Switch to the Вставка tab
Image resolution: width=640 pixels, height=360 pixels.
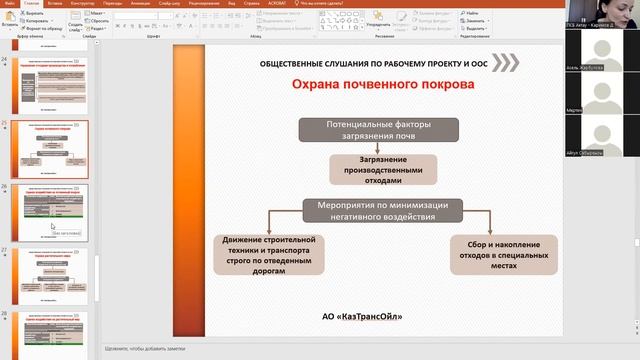tap(55, 3)
